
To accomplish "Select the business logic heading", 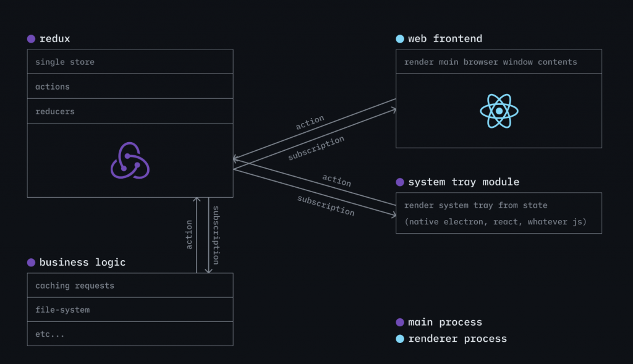I will coord(82,262).
